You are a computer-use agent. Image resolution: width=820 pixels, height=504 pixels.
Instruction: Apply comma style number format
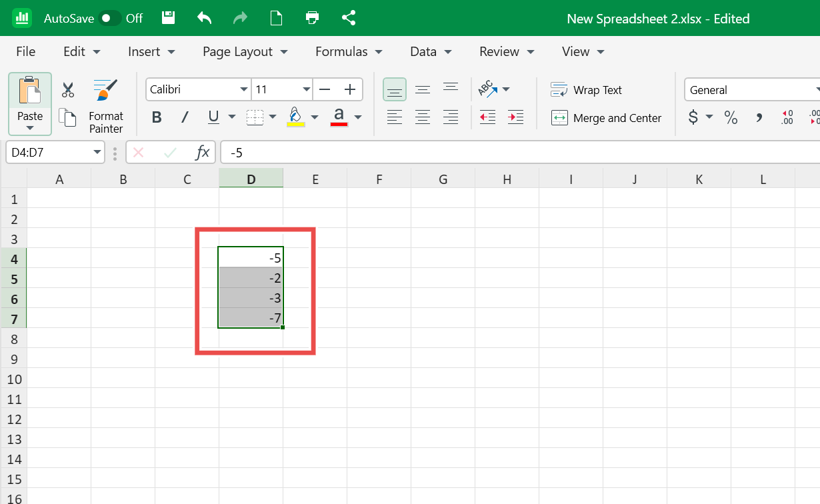point(759,119)
